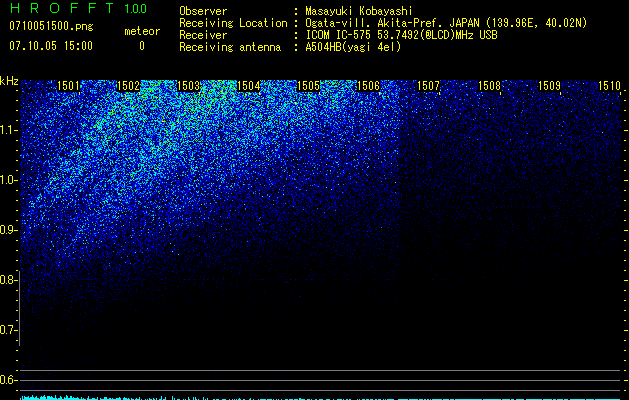This screenshot has height=400, width=629.
Task: Click the 0.7 kHz frequency label
Action: (x=7, y=330)
